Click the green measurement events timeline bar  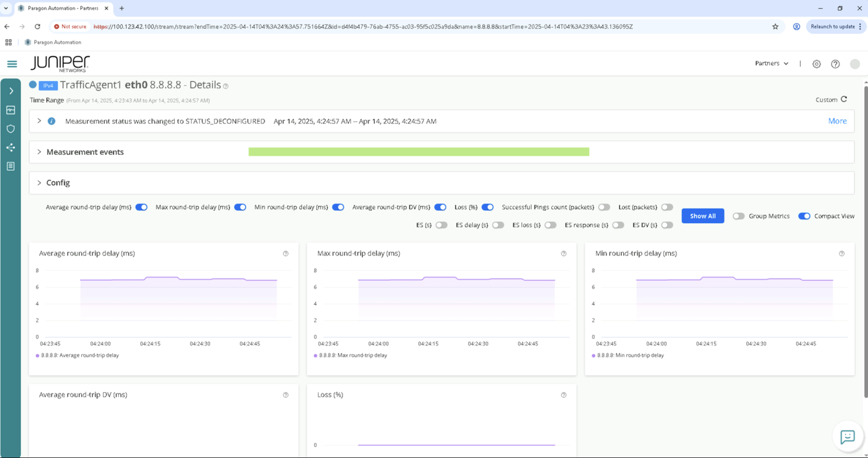[x=418, y=152]
